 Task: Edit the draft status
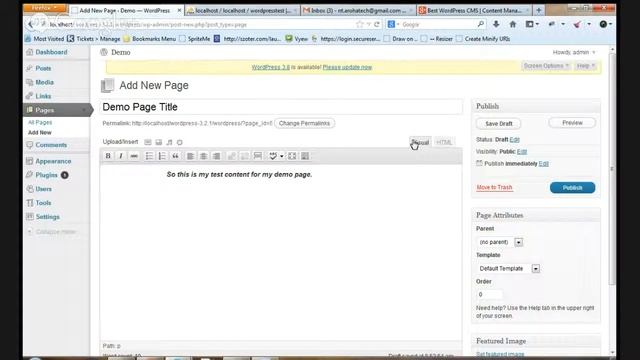tap(514, 140)
